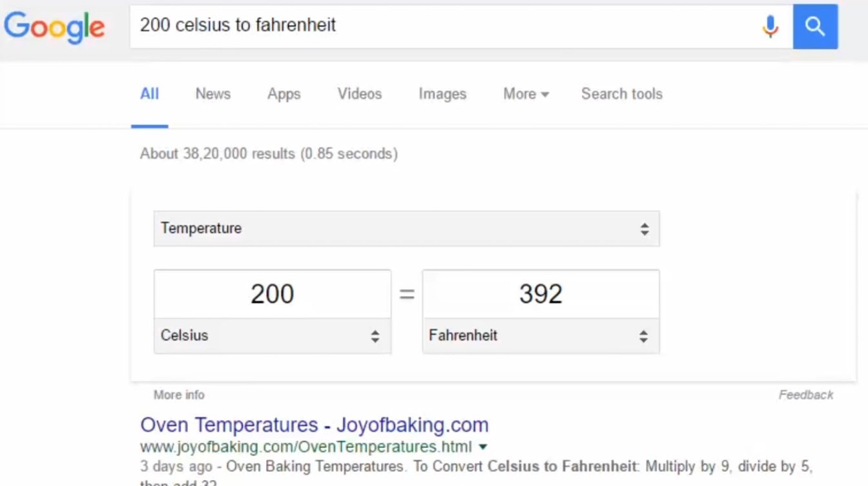This screenshot has height=486, width=868.
Task: Click the More info link
Action: (x=179, y=395)
